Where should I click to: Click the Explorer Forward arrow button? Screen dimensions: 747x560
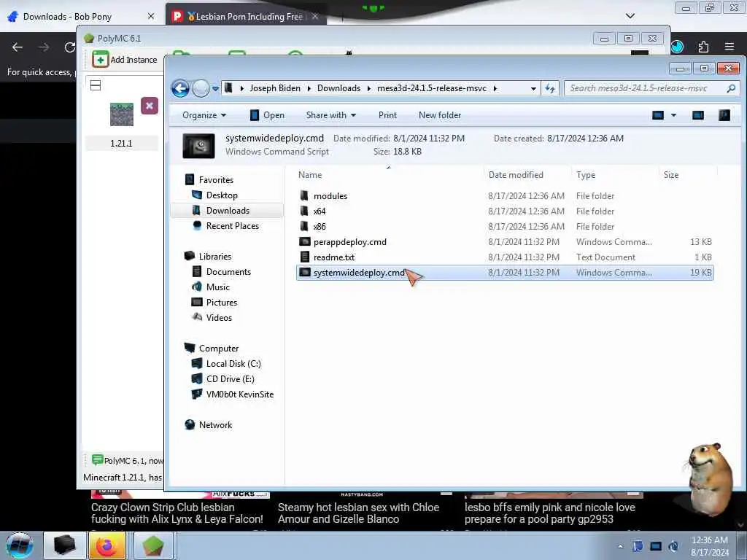click(x=201, y=88)
